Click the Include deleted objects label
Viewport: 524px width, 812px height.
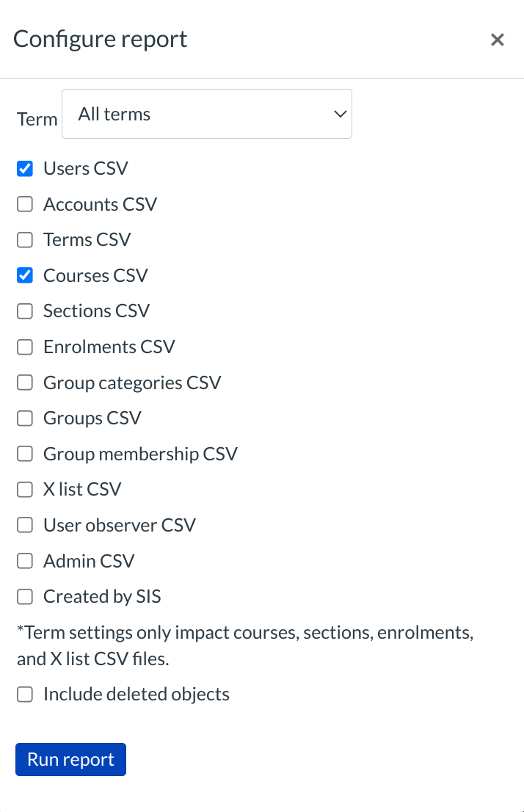(x=137, y=695)
